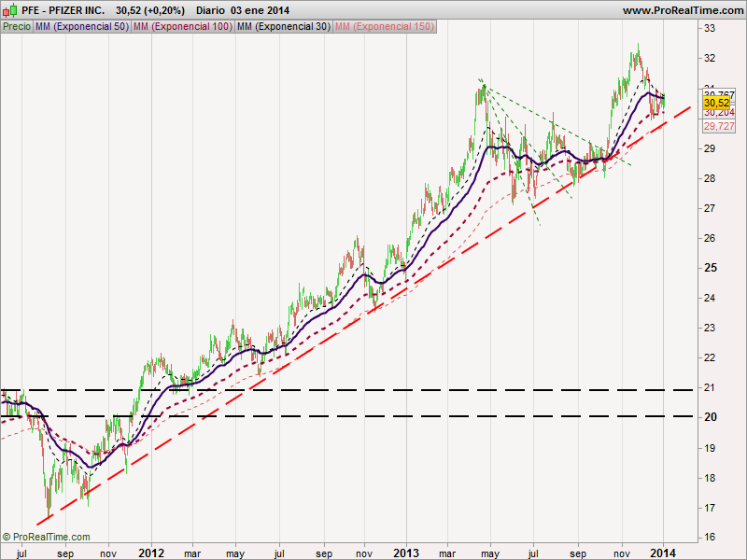Viewport: 747px width, 560px height.
Task: Click the 32 price axis label
Action: pos(710,58)
